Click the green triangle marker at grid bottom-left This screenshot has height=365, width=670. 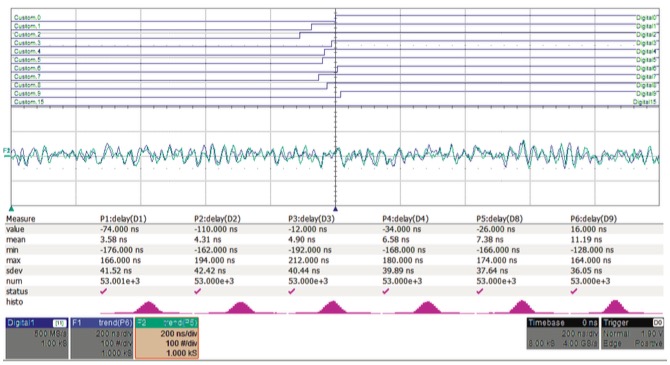coord(12,209)
